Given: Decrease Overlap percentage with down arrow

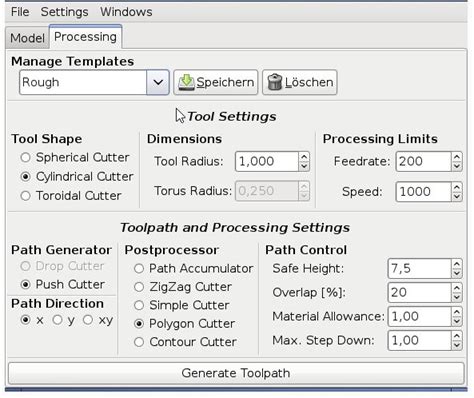Looking at the screenshot, I should (457, 298).
